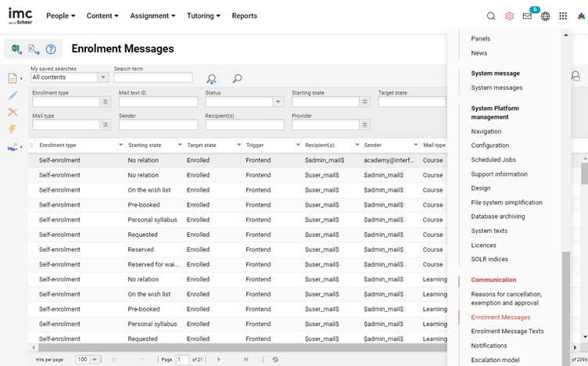Open Scheduled Jobs from the menu
The image size is (588, 366).
493,160
